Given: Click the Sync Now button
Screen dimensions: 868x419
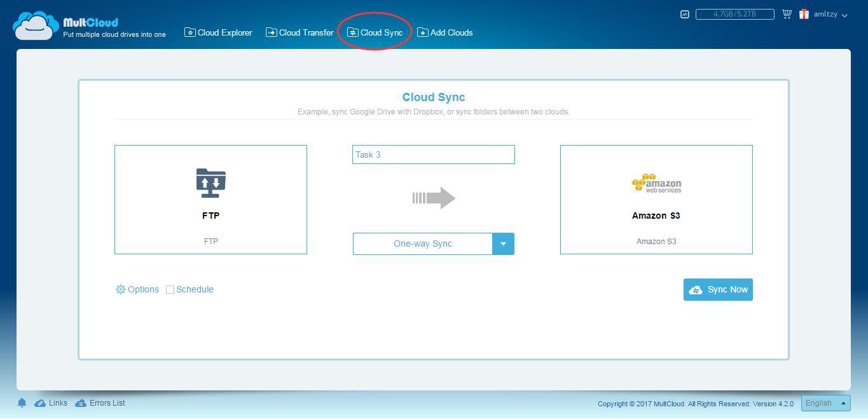Looking at the screenshot, I should pos(718,289).
